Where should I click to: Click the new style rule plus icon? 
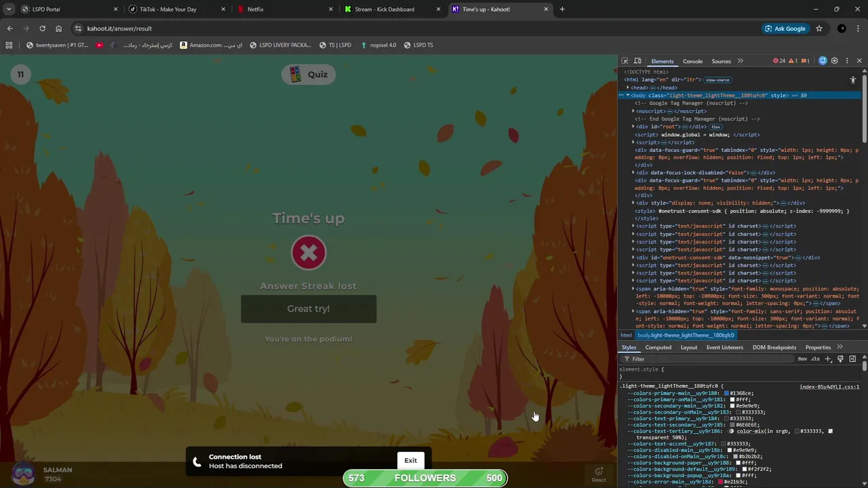click(x=828, y=359)
